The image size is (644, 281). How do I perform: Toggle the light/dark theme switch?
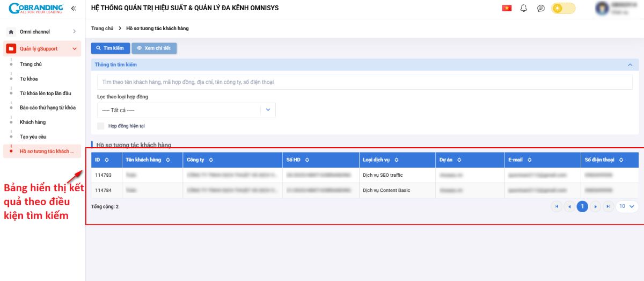pos(563,8)
